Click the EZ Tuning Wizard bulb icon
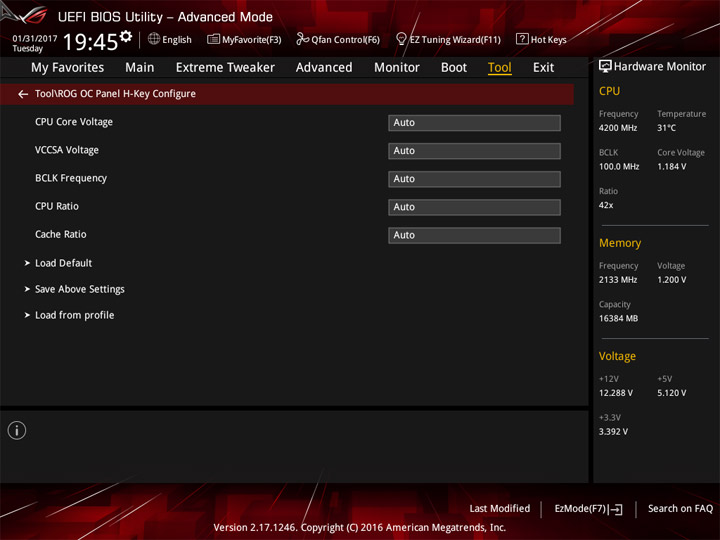Viewport: 720px width, 540px height. tap(401, 39)
